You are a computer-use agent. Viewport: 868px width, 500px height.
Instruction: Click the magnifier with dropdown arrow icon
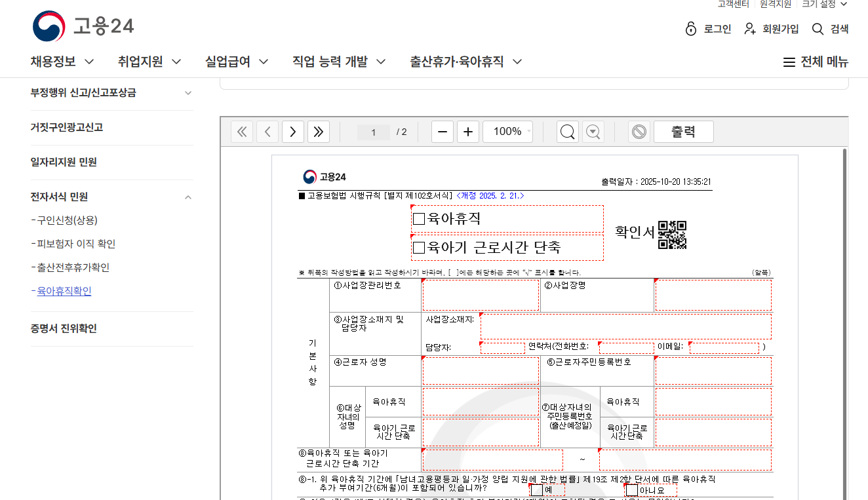593,132
